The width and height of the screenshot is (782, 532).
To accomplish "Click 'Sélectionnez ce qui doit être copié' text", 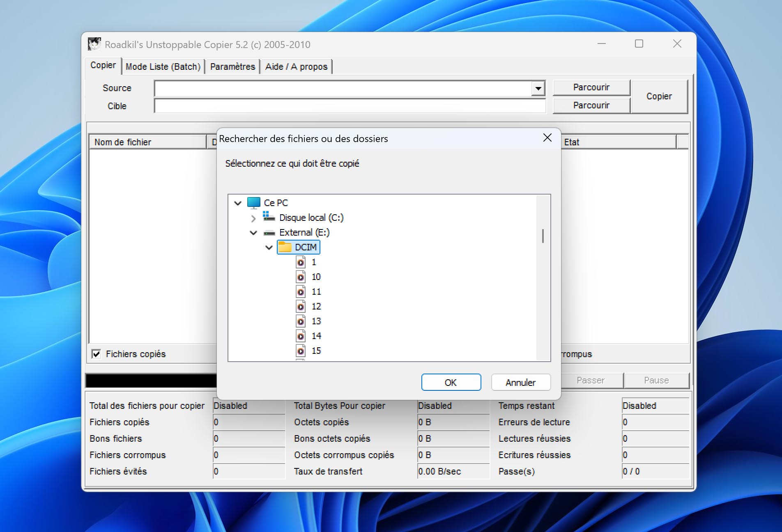I will tap(292, 163).
